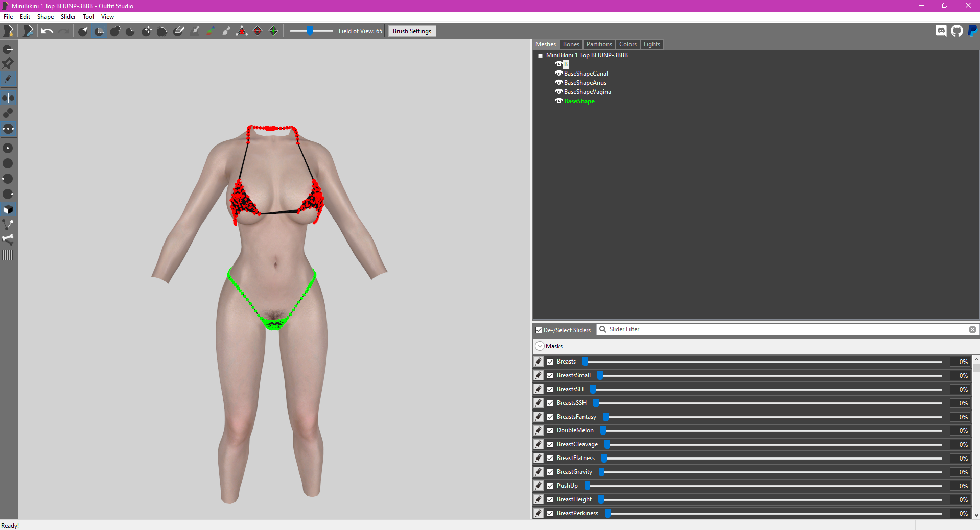Uncheck the BreastsSmall slider checkbox
Image resolution: width=980 pixels, height=530 pixels.
550,375
